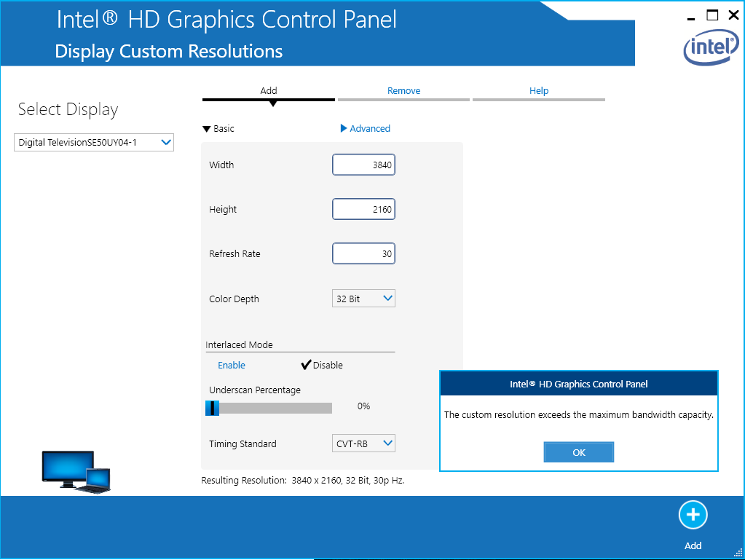Open the Timing Standard dropdown
This screenshot has width=745, height=560.
tap(363, 443)
